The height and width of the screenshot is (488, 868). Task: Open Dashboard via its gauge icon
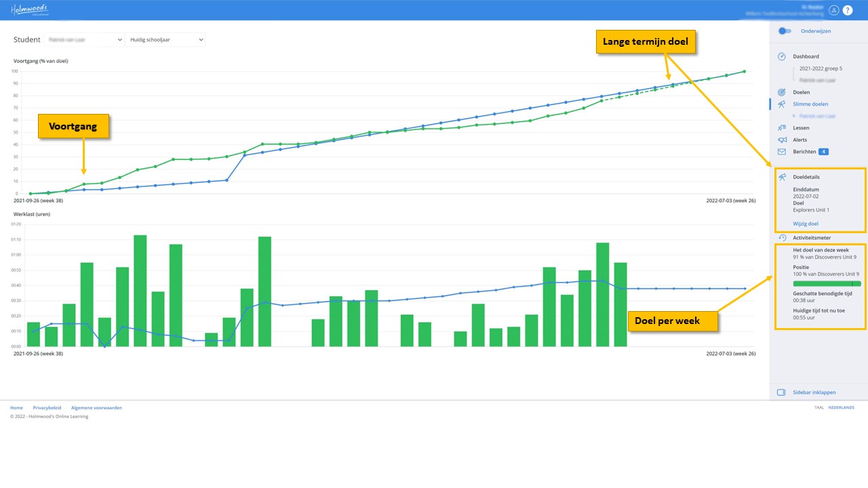coord(781,57)
